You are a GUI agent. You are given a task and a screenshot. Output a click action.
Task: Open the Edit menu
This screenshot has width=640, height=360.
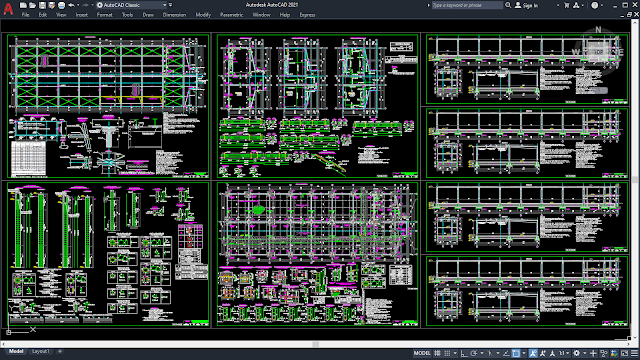click(43, 15)
